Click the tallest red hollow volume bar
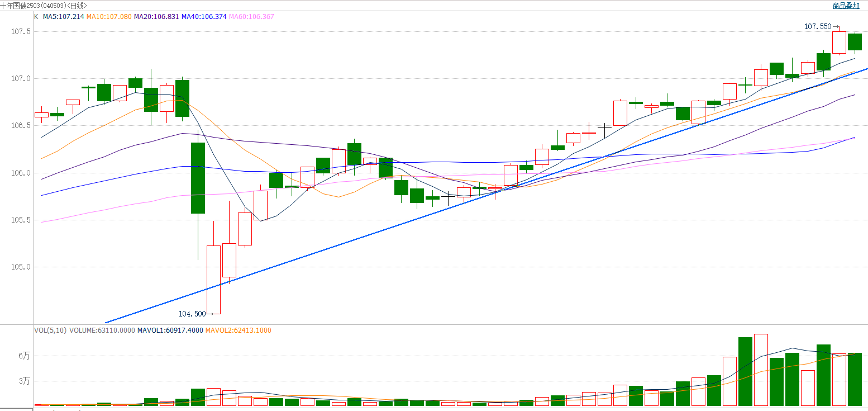Screen dimensions: 868x411 point(761,370)
